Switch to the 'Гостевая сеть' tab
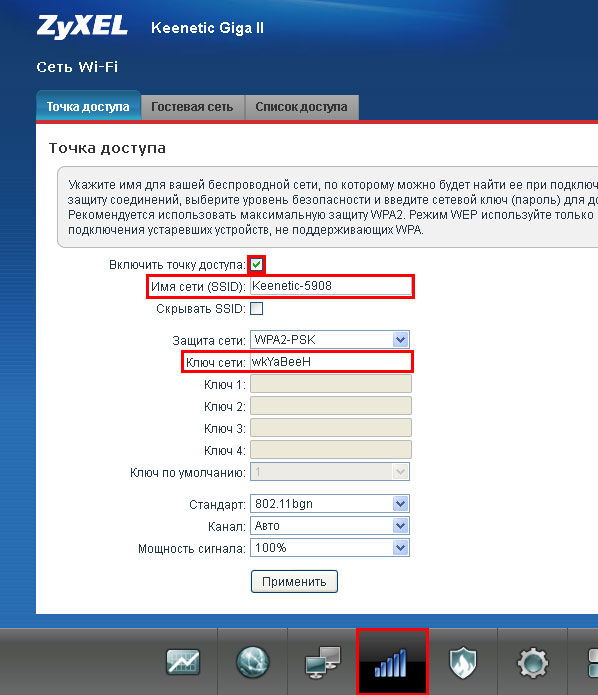Image resolution: width=598 pixels, height=695 pixels. click(x=192, y=107)
